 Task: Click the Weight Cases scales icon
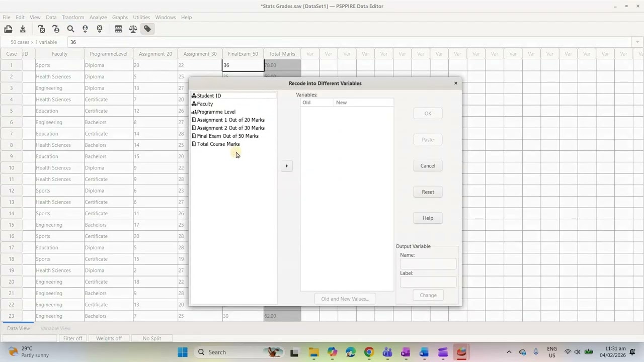(133, 29)
